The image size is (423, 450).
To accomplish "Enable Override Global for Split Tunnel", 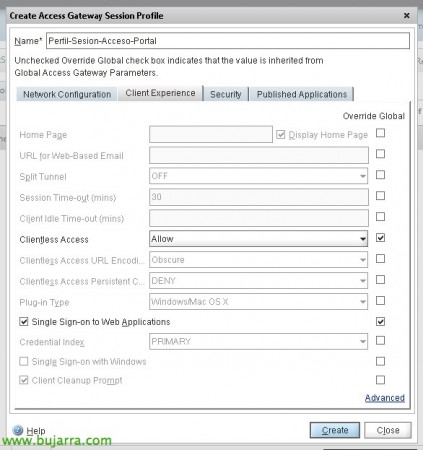I will pyautogui.click(x=380, y=175).
